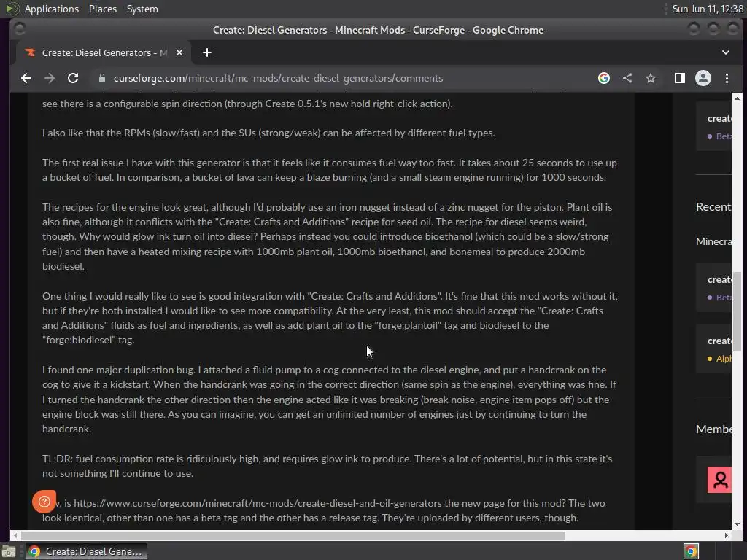Viewport: 747px width, 560px height.
Task: Click the show desktop taskbar icon
Action: pyautogui.click(x=9, y=551)
